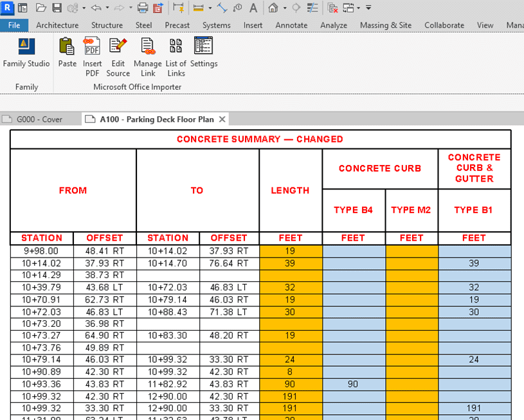Click the Revit application logo icon
This screenshot has height=420, width=524.
[x=7, y=8]
